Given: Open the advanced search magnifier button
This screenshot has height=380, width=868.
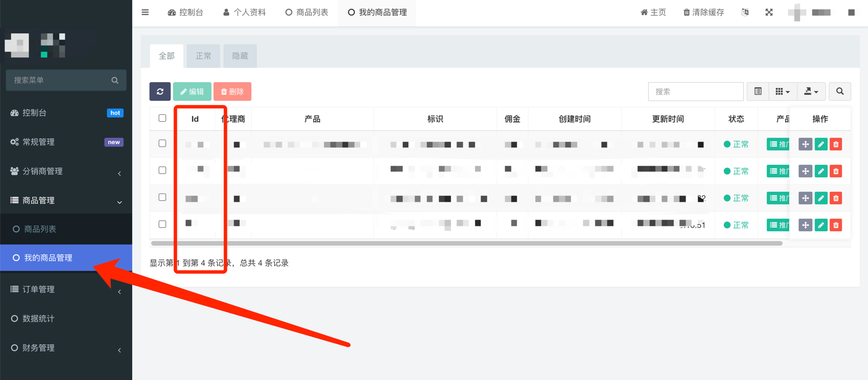Looking at the screenshot, I should [840, 91].
